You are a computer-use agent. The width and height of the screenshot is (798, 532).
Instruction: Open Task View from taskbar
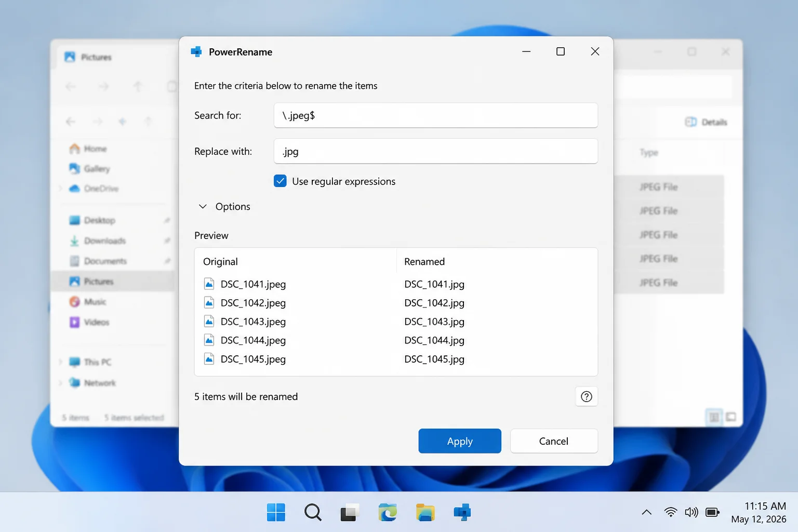click(350, 512)
